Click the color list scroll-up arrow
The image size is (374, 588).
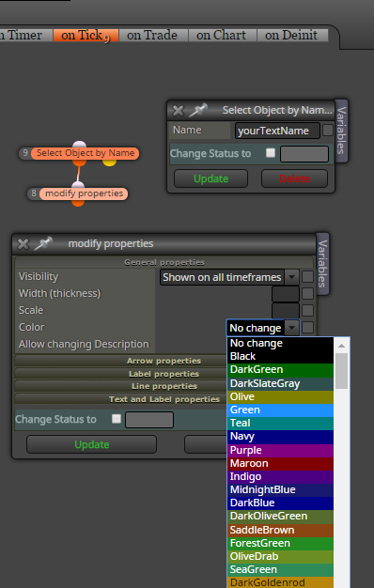(x=341, y=346)
